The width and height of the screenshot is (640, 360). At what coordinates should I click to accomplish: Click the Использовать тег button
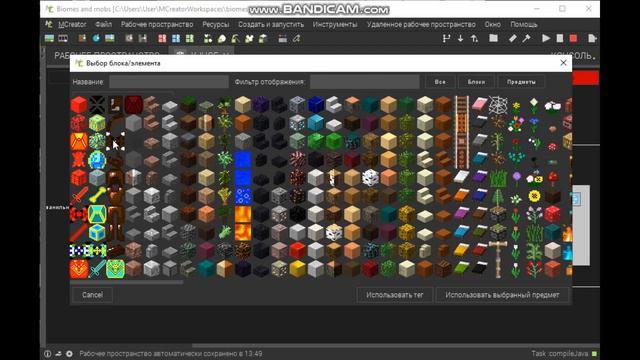(x=394, y=295)
